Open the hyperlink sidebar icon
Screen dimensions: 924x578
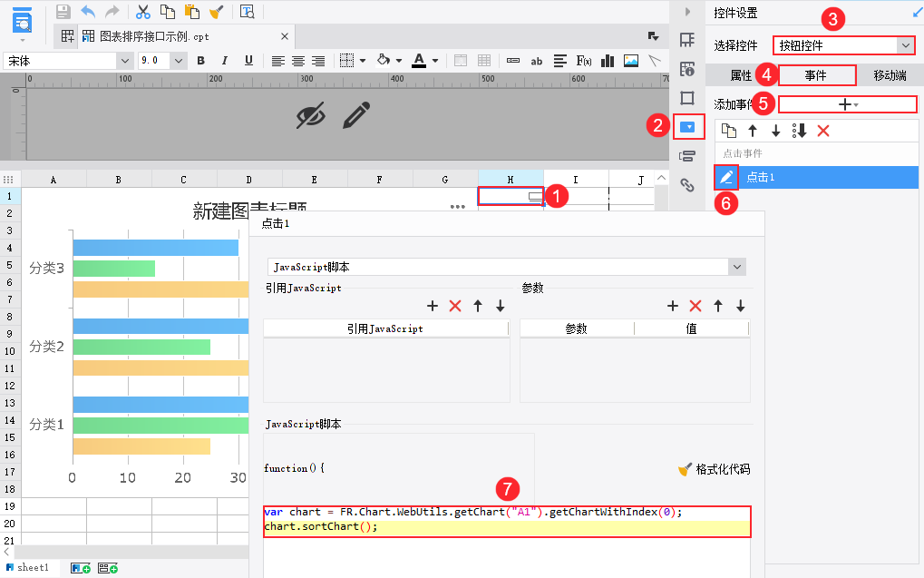coord(687,185)
